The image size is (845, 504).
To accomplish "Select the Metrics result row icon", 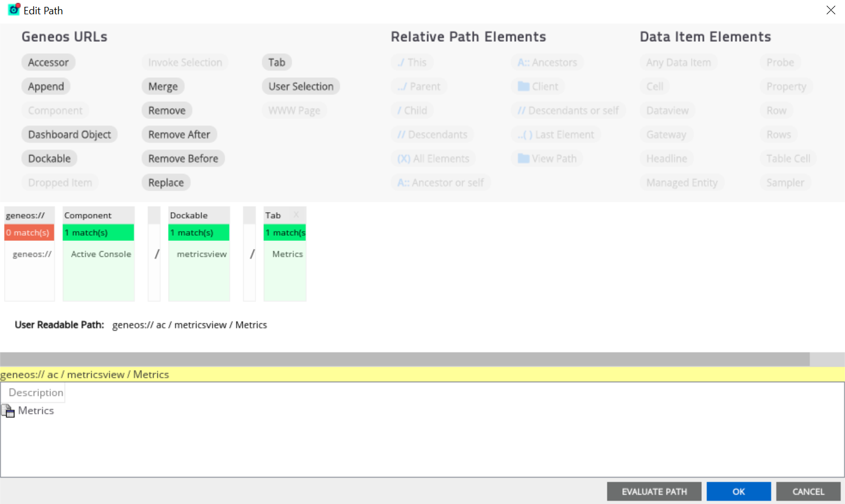I will pyautogui.click(x=8, y=411).
